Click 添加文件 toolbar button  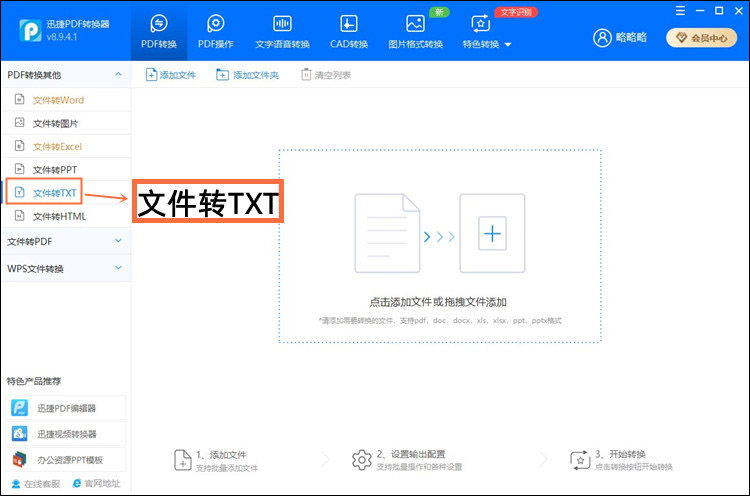[x=171, y=75]
